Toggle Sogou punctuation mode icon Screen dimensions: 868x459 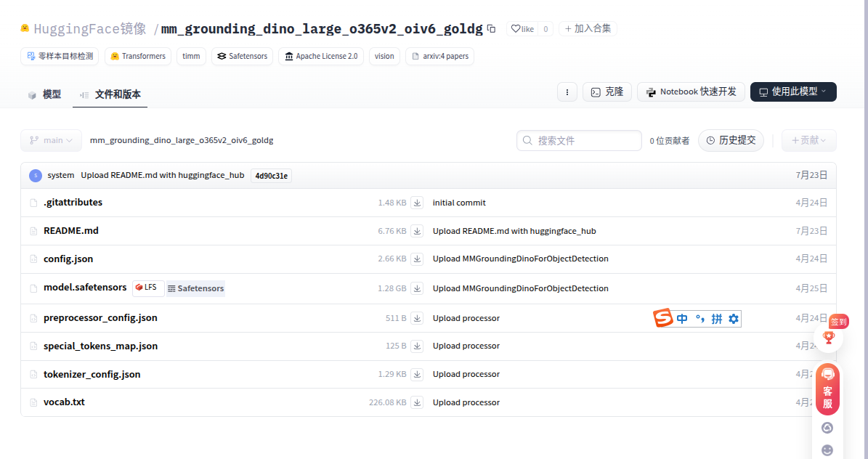click(700, 319)
